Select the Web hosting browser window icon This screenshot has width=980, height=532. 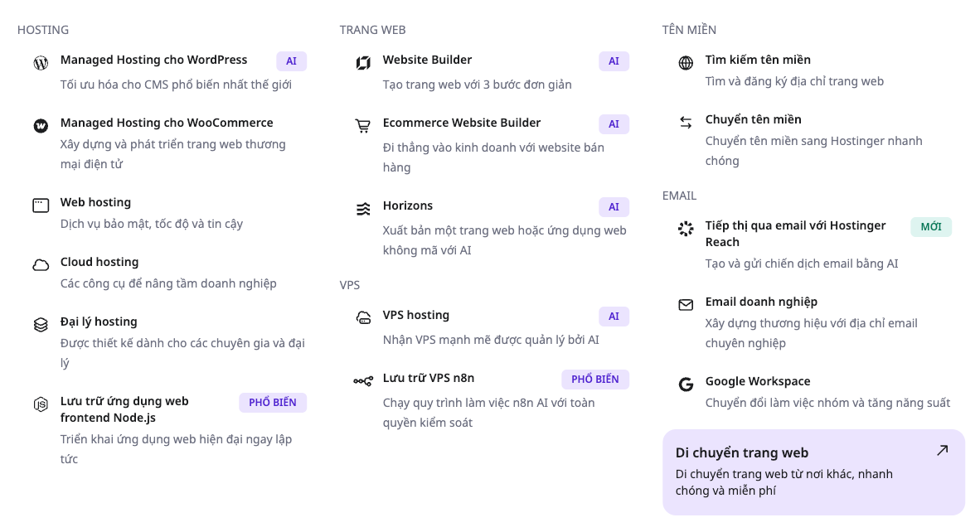[41, 206]
